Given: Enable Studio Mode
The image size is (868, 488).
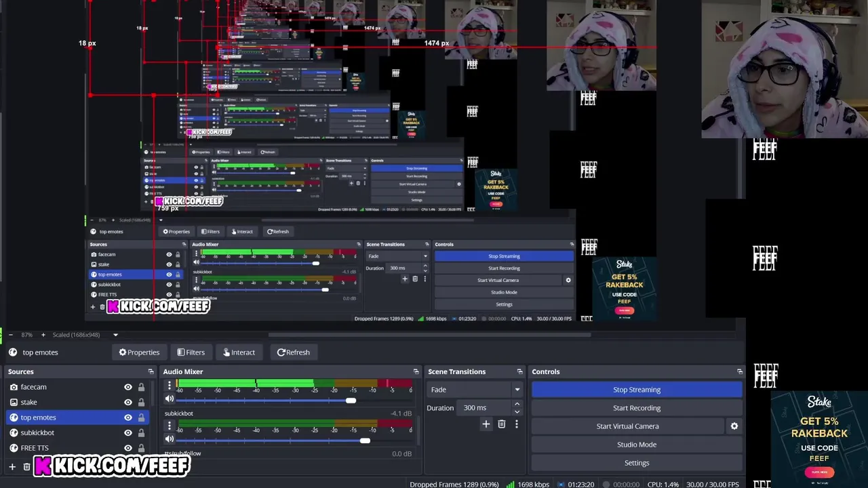Looking at the screenshot, I should (x=637, y=445).
